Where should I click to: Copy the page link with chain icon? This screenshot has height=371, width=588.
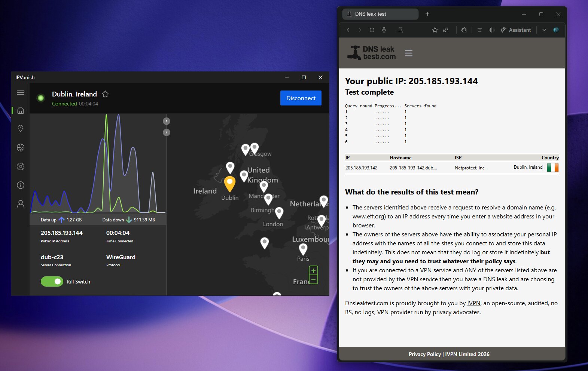point(445,30)
